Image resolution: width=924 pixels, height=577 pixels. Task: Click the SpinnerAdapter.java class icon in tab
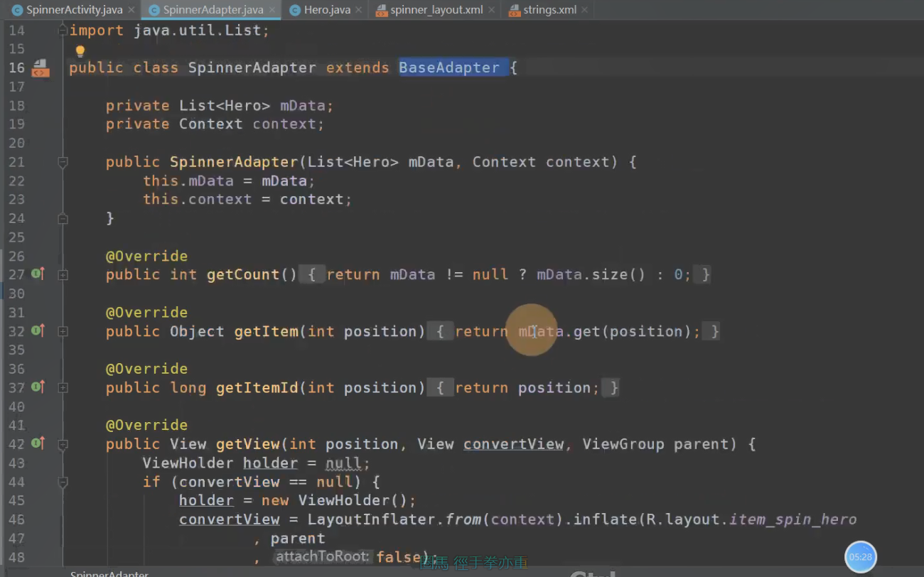tap(154, 11)
